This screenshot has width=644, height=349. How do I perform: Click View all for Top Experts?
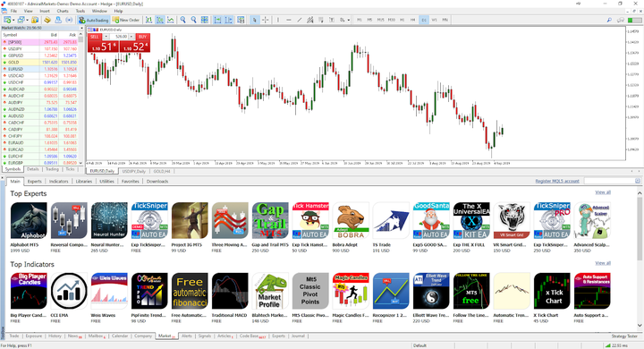click(x=603, y=192)
